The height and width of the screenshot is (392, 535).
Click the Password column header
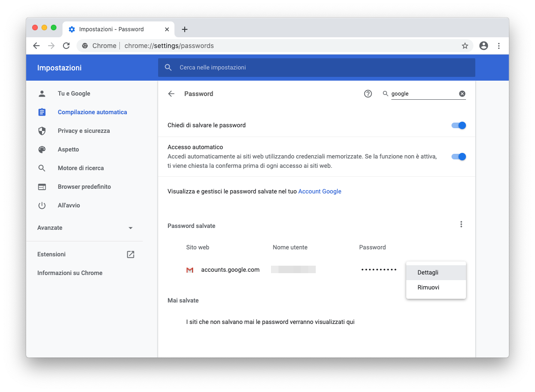pyautogui.click(x=372, y=248)
